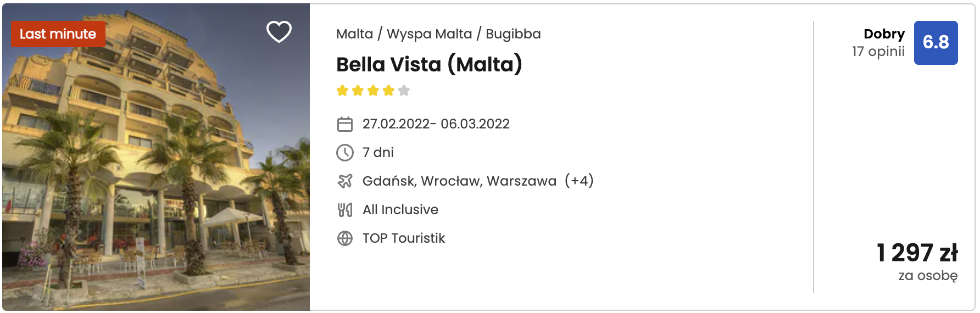Expand the (+4) more departure cities

[579, 181]
